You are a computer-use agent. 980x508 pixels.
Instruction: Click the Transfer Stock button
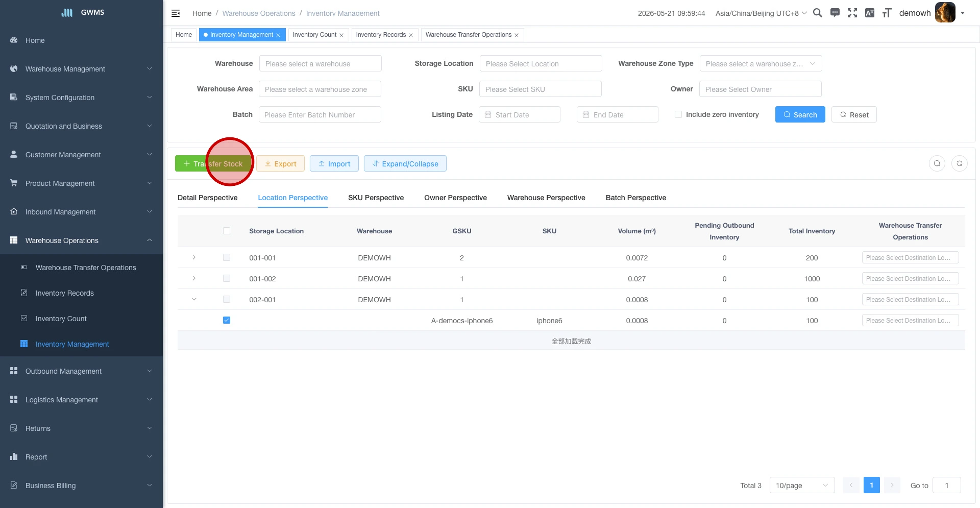(x=213, y=163)
